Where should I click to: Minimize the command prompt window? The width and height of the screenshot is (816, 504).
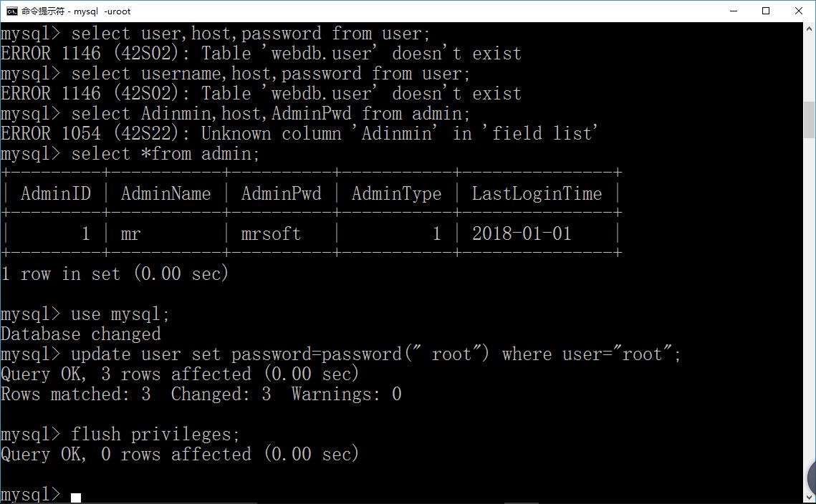point(734,11)
